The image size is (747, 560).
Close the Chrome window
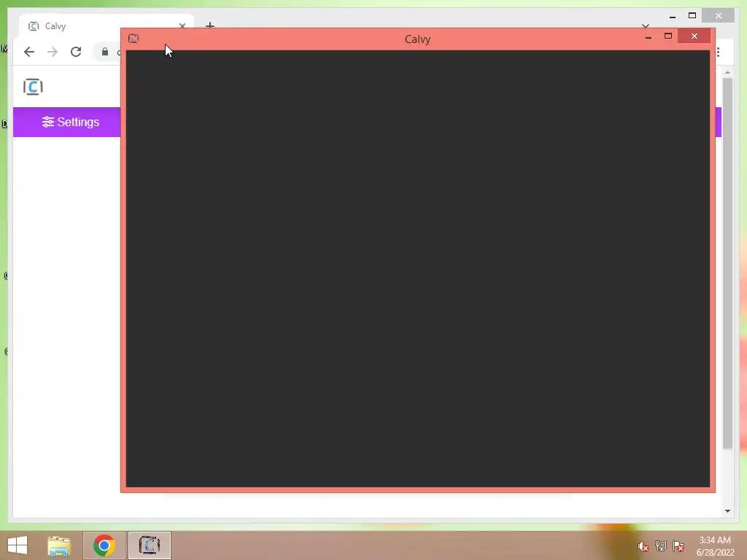[x=719, y=16]
